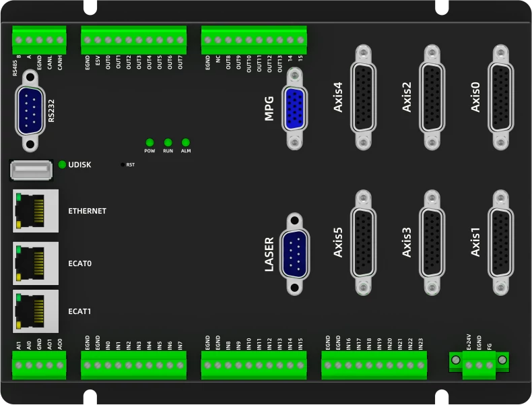Click the "AO1" label text

click(50, 344)
